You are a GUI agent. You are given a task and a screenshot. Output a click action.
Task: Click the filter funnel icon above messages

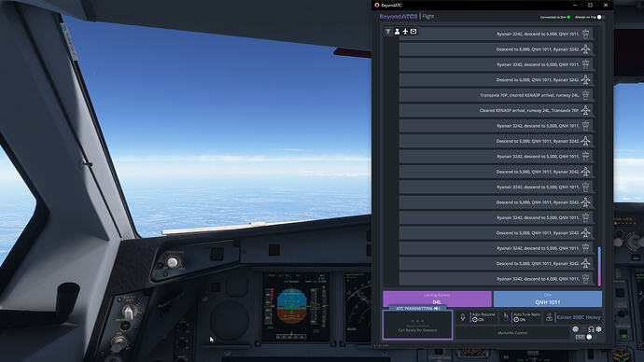click(x=388, y=32)
